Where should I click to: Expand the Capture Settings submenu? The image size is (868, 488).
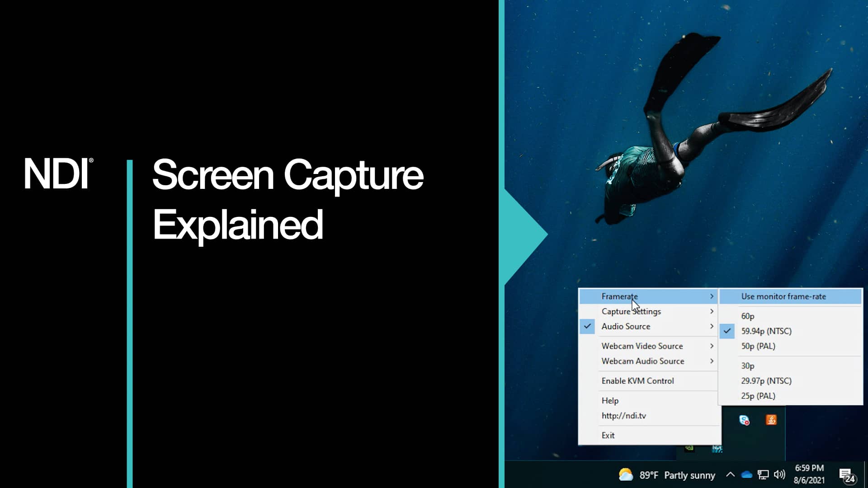tap(631, 311)
